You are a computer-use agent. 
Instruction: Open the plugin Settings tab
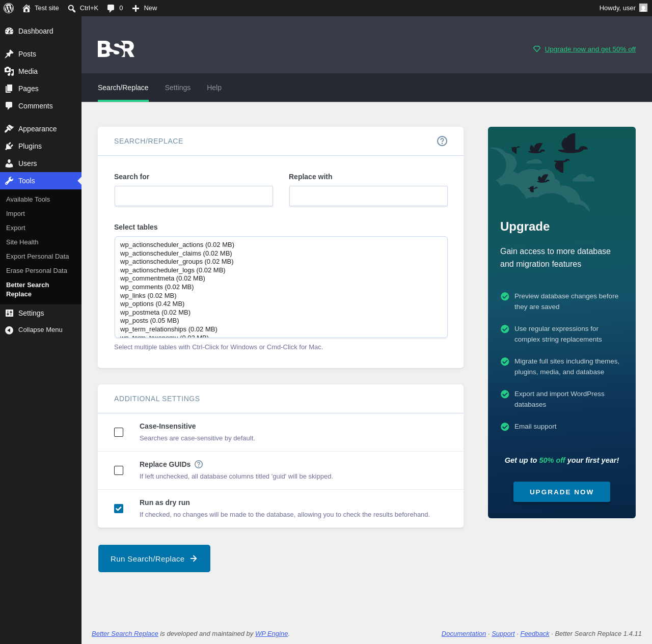(178, 88)
